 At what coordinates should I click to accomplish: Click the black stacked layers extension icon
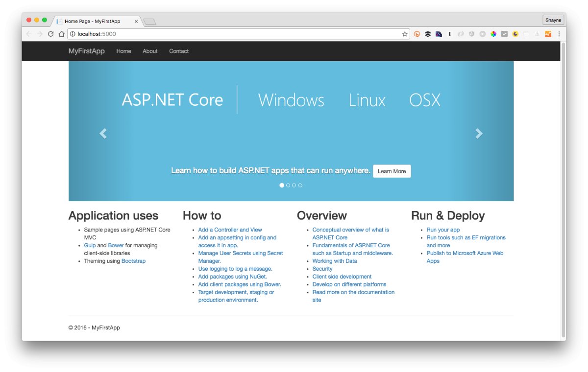click(x=428, y=34)
